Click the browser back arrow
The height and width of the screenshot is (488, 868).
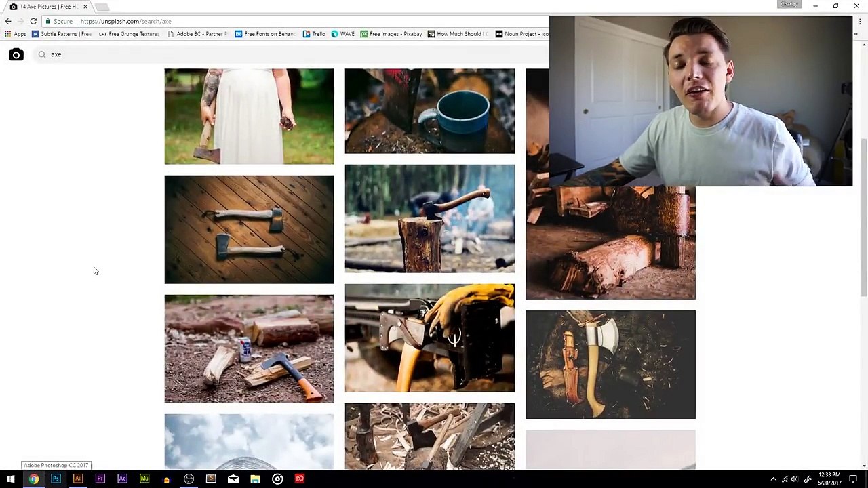(8, 21)
